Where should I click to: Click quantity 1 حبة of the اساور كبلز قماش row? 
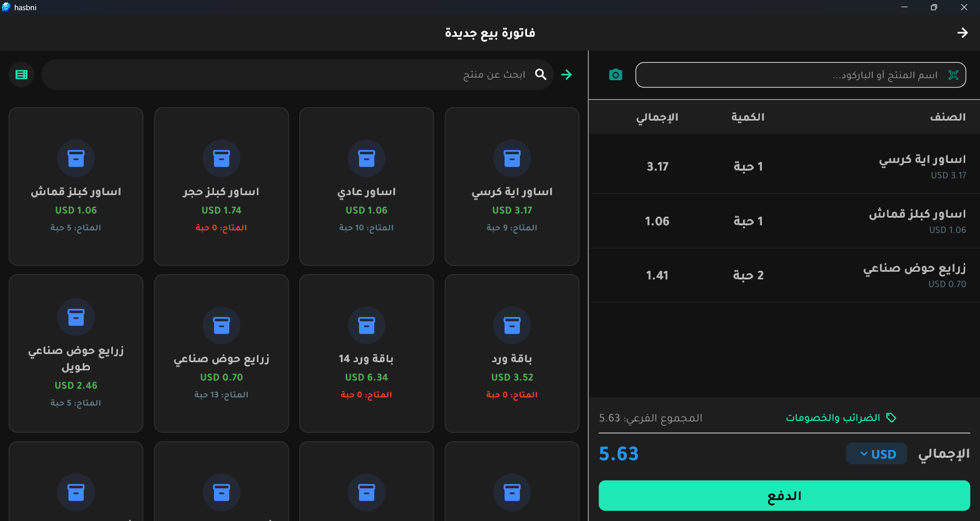[x=748, y=221]
